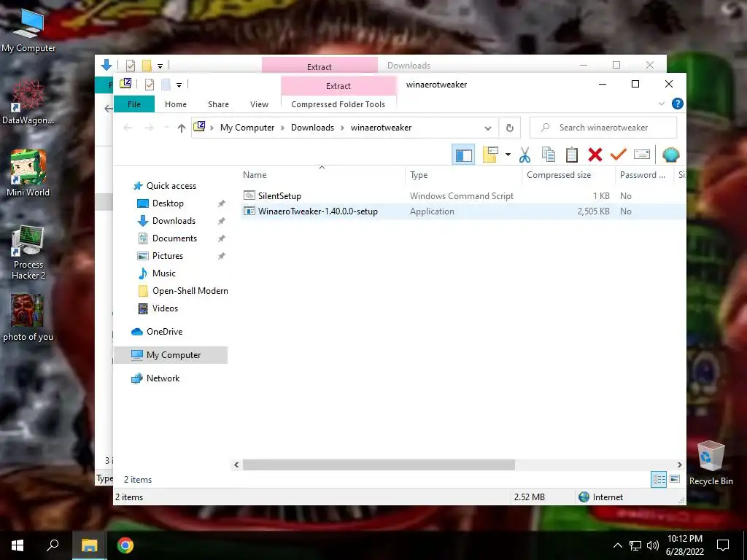The width and height of the screenshot is (747, 560).
Task: Click winaerotweaker in the address breadcrumb
Action: pyautogui.click(x=381, y=128)
